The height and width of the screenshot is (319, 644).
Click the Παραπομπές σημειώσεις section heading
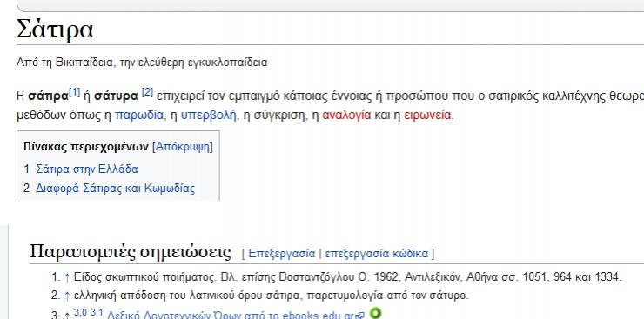click(x=131, y=251)
